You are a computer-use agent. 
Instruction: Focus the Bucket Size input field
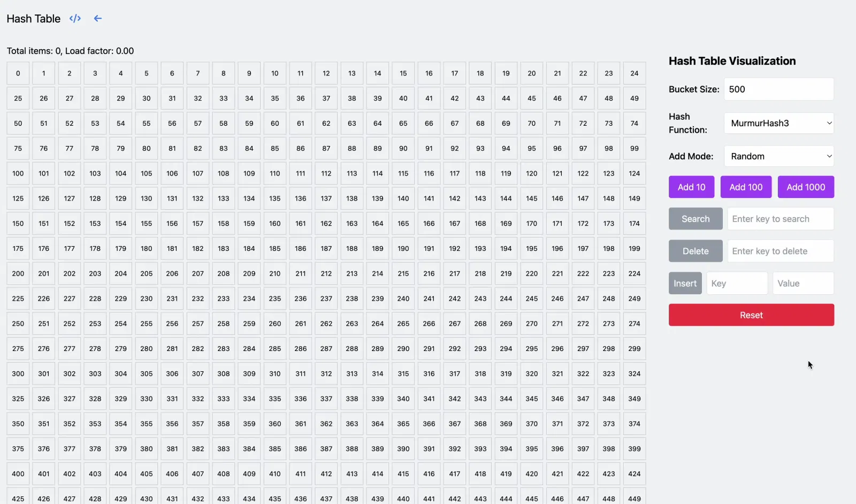point(779,89)
